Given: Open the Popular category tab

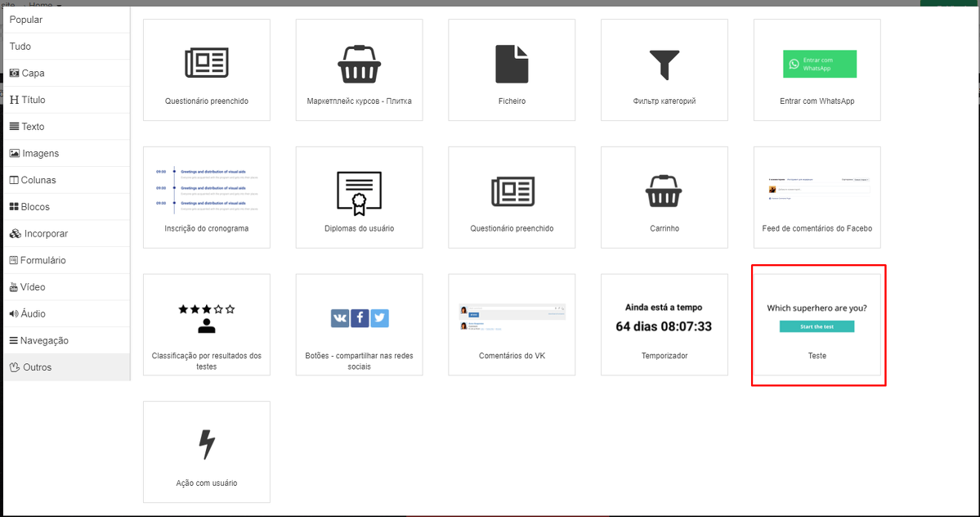Looking at the screenshot, I should pos(26,20).
